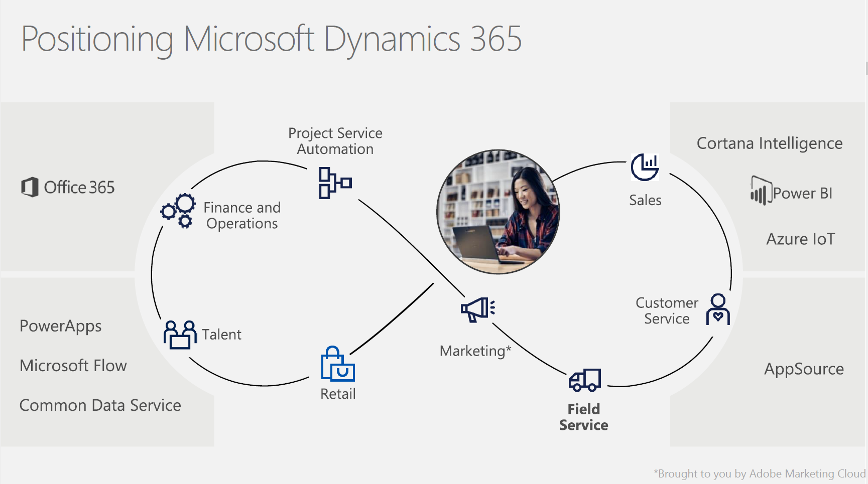Open the Common Data Service label
Viewport: 868px width, 484px height.
point(100,405)
